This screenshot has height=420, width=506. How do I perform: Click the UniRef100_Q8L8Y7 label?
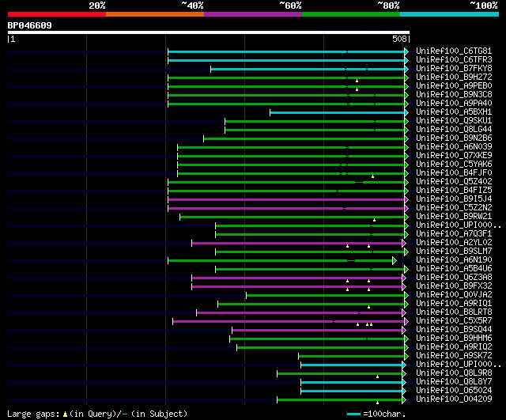pos(454,382)
